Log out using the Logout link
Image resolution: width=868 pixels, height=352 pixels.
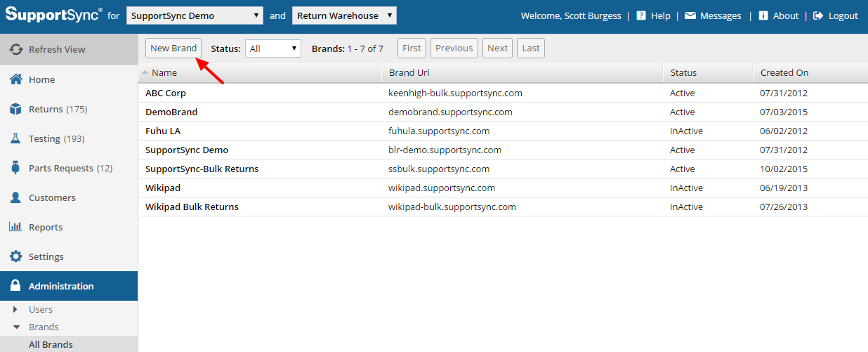point(836,15)
